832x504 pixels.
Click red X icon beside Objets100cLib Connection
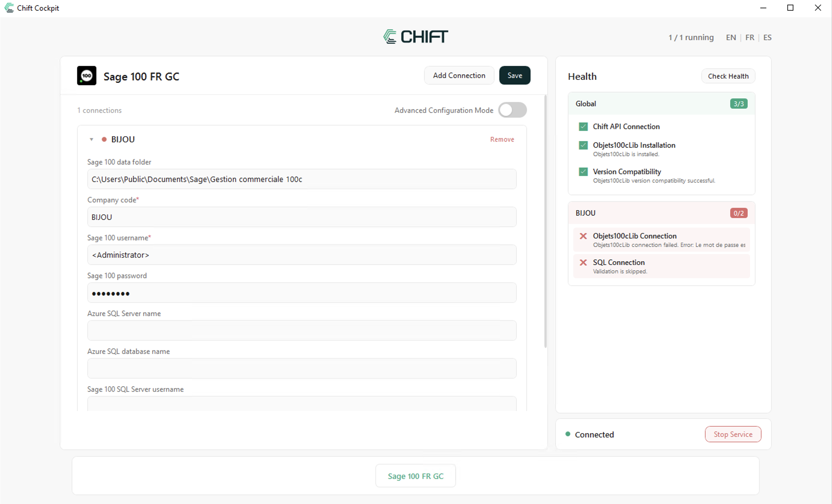(583, 236)
